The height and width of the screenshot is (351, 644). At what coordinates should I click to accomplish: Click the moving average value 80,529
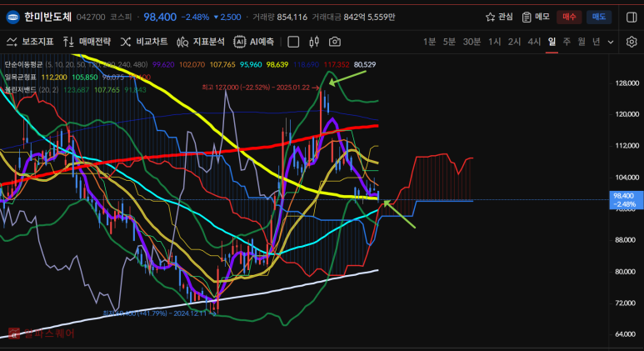[x=365, y=64]
